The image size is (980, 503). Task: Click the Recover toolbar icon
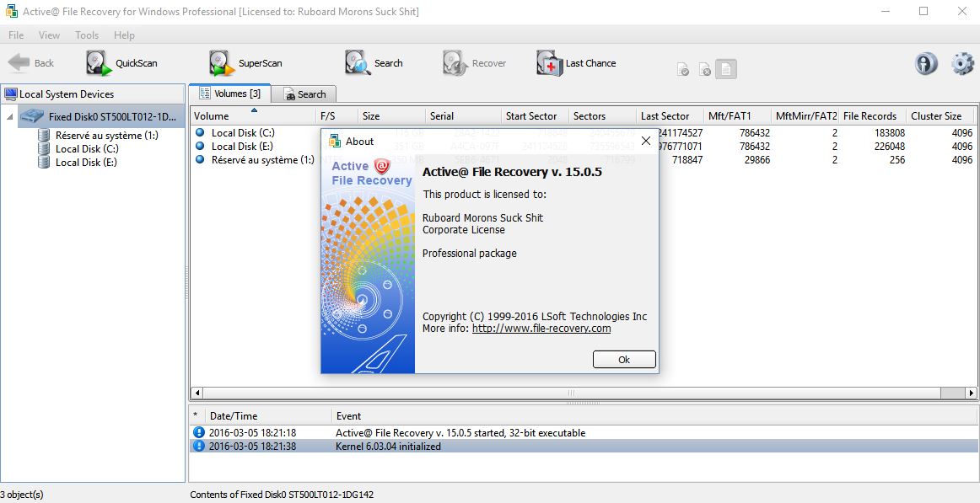click(x=474, y=63)
